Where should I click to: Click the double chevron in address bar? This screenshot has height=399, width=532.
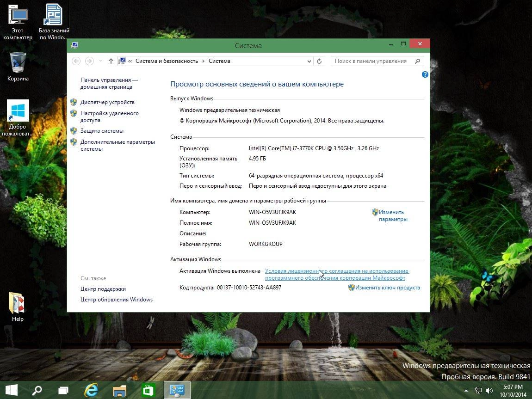click(x=130, y=61)
